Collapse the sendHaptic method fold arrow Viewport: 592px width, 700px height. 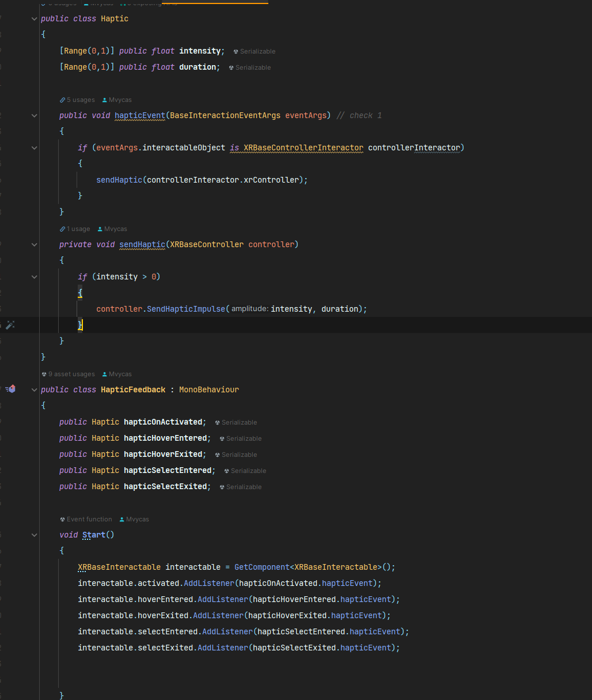click(x=34, y=245)
